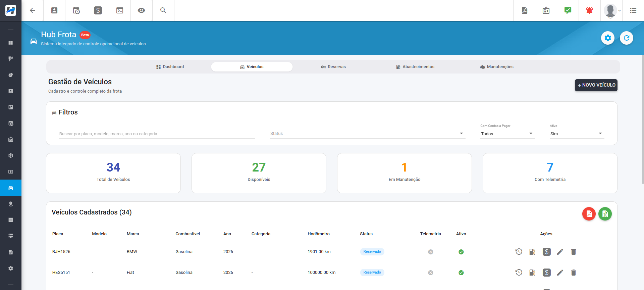Click the Com Telemetria card

(550, 173)
